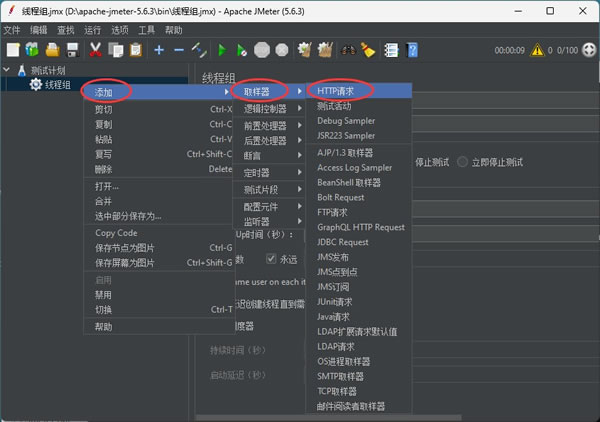Open the 添加 submenu entry
This screenshot has height=422, width=600.
coord(158,92)
